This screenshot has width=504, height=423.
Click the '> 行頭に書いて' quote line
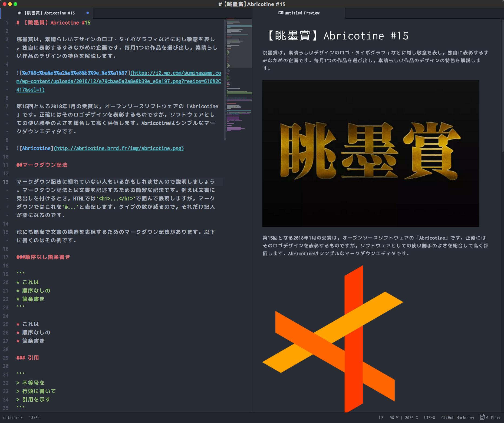click(36, 391)
